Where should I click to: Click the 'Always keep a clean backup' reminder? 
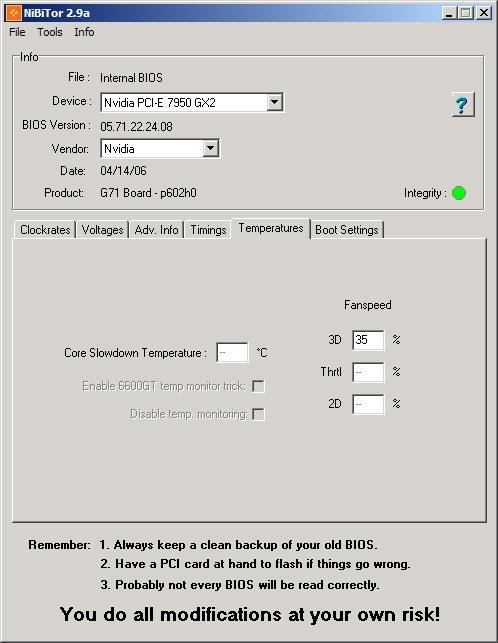[238, 545]
